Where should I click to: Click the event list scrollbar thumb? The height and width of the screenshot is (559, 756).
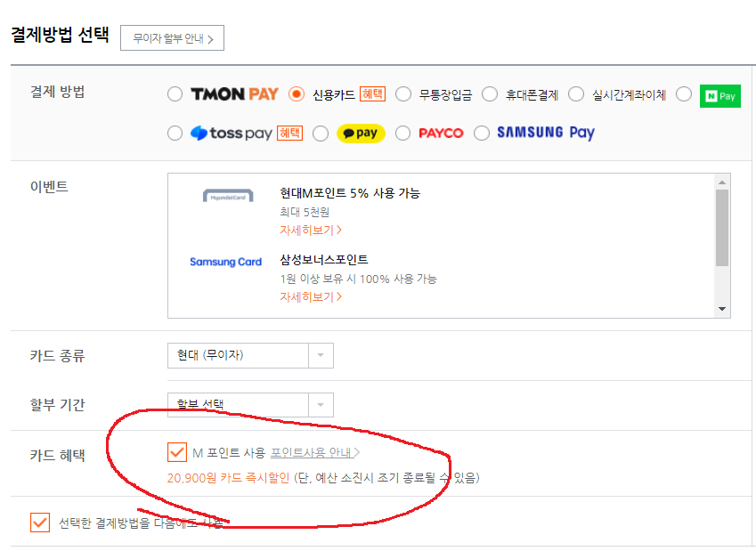tap(722, 228)
